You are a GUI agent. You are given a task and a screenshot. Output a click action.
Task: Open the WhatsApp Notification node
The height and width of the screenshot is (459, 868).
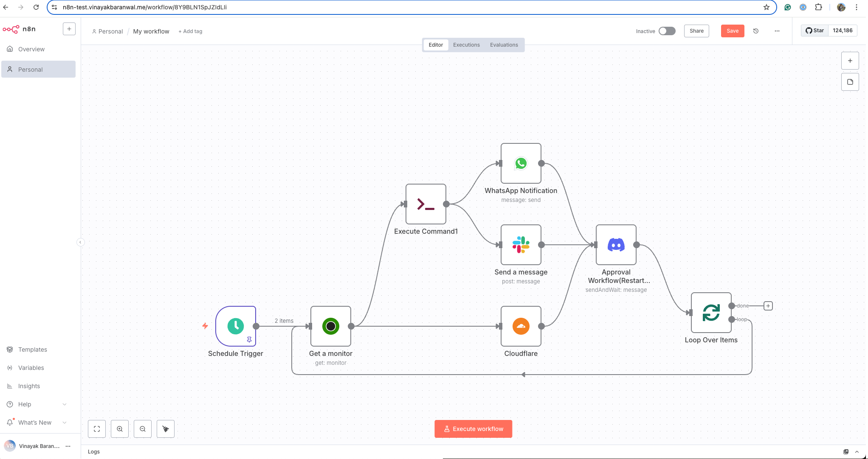(521, 163)
